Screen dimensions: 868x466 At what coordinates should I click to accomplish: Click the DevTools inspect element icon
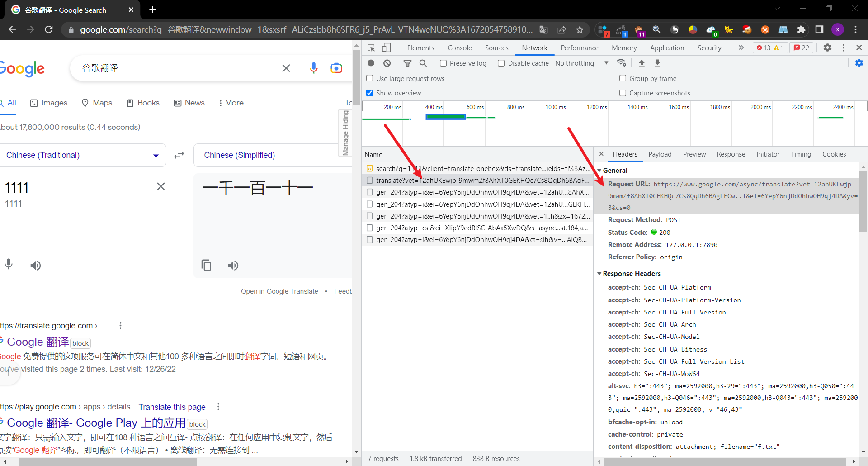click(371, 48)
